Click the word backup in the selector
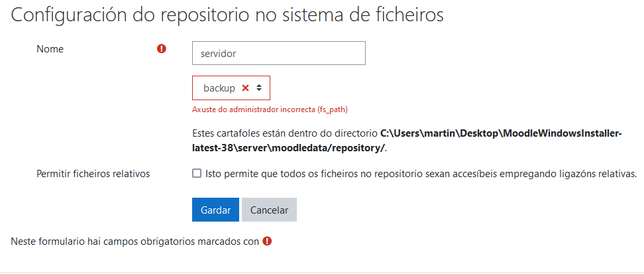 (219, 88)
